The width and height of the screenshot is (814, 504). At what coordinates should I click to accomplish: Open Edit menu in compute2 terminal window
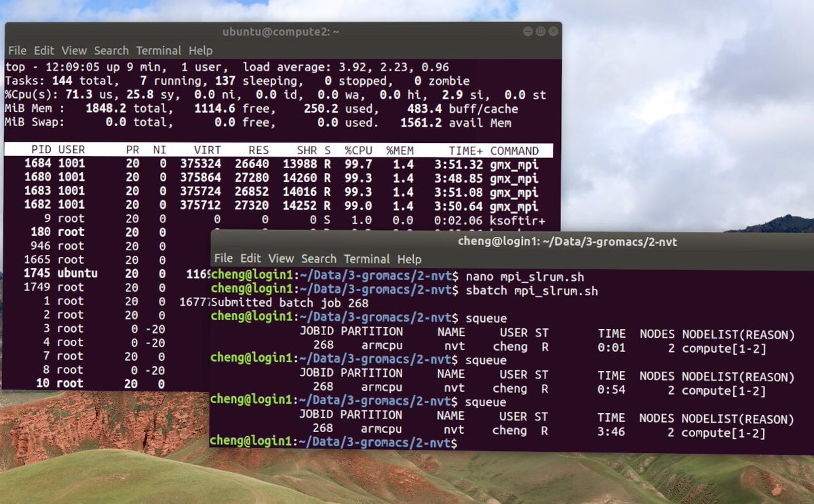pos(44,50)
